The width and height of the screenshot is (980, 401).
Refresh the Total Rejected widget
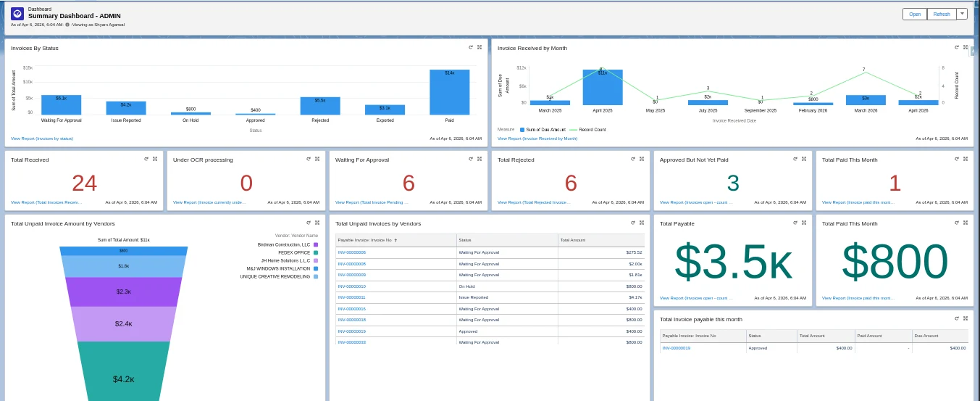click(633, 159)
